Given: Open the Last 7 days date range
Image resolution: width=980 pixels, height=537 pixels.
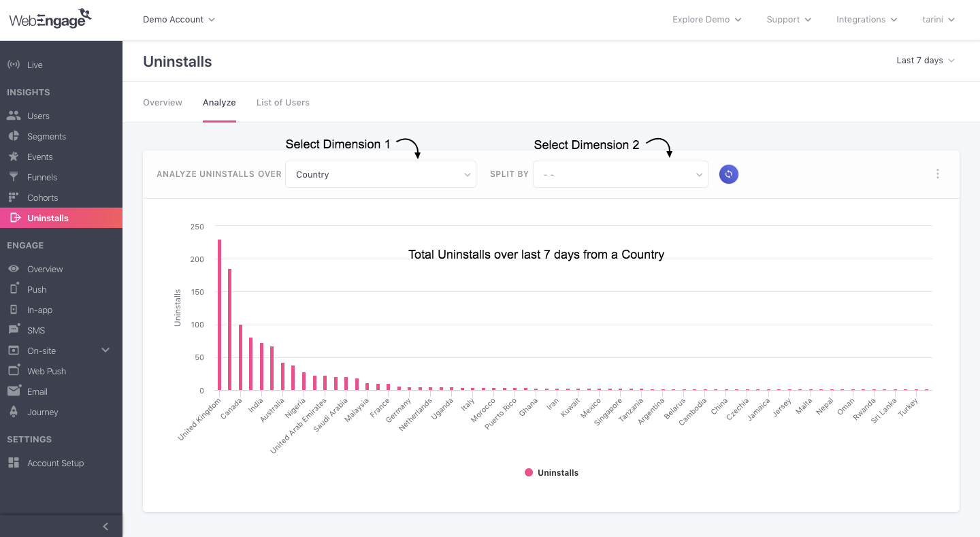Looking at the screenshot, I should (926, 61).
